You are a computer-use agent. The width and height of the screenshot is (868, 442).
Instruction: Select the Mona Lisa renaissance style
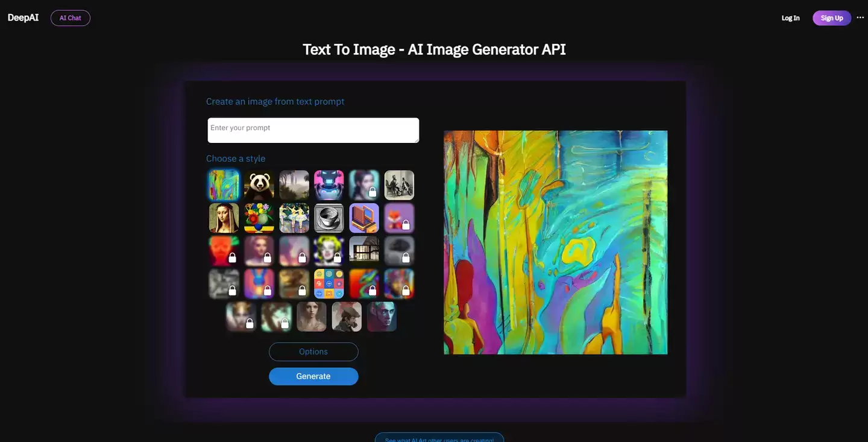(224, 218)
